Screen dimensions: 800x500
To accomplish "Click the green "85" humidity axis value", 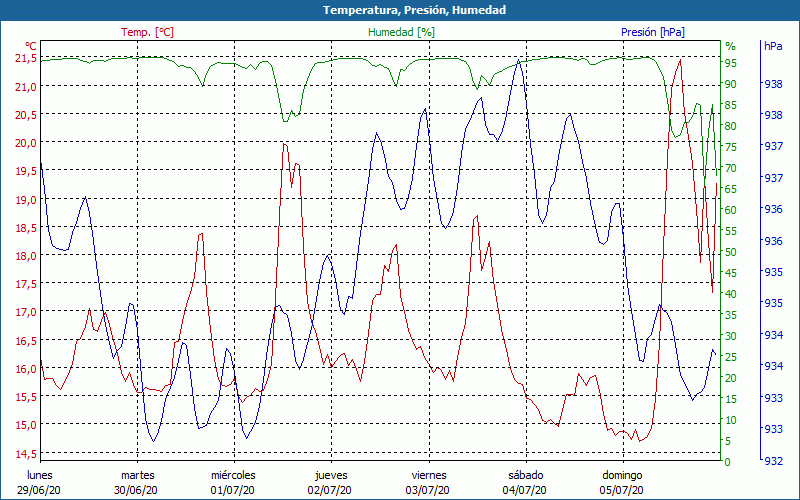I will 730,105.
